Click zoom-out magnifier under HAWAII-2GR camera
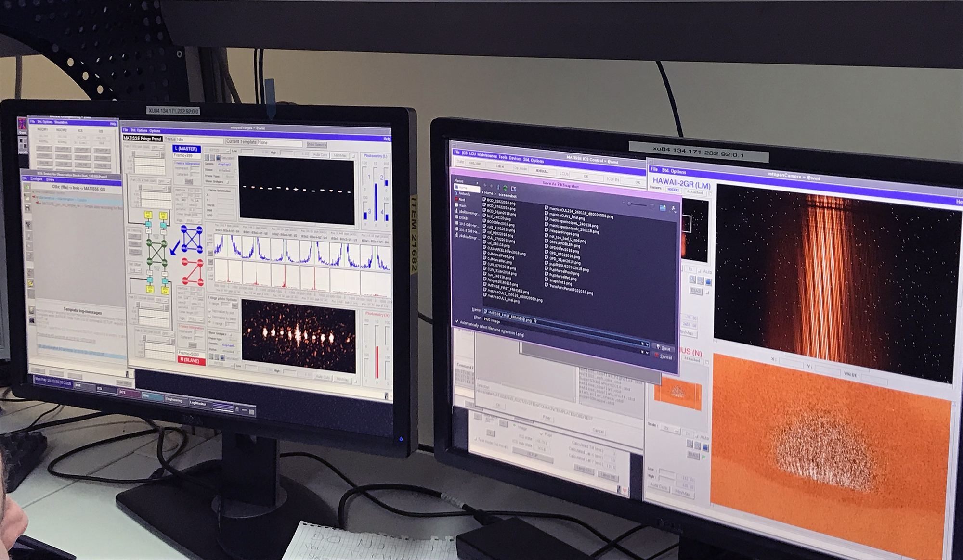Viewport: 963px width, 560px height. (701, 280)
